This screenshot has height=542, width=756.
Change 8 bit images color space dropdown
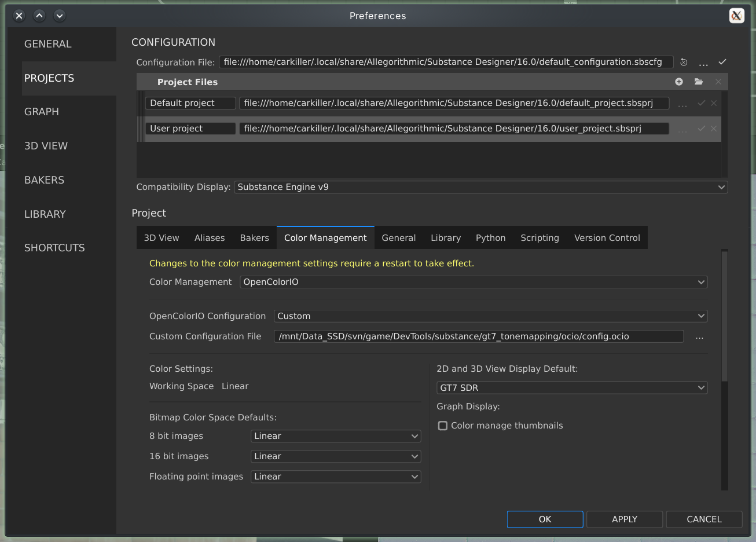tap(336, 436)
